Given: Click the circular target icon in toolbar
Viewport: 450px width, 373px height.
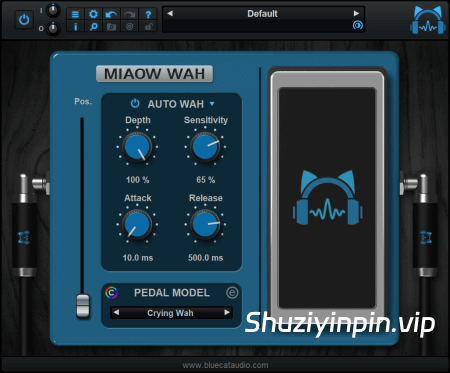Looking at the screenshot, I should click(130, 26).
